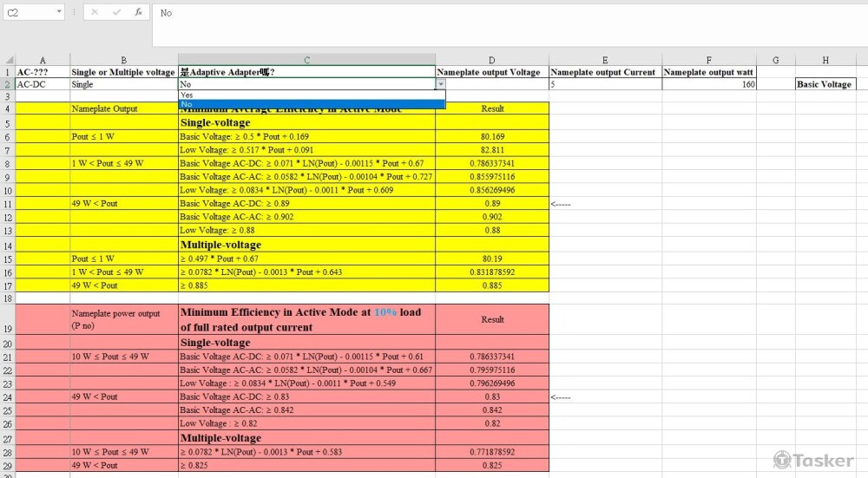Click the Insert Function fx icon
The width and height of the screenshot is (868, 478).
(139, 13)
